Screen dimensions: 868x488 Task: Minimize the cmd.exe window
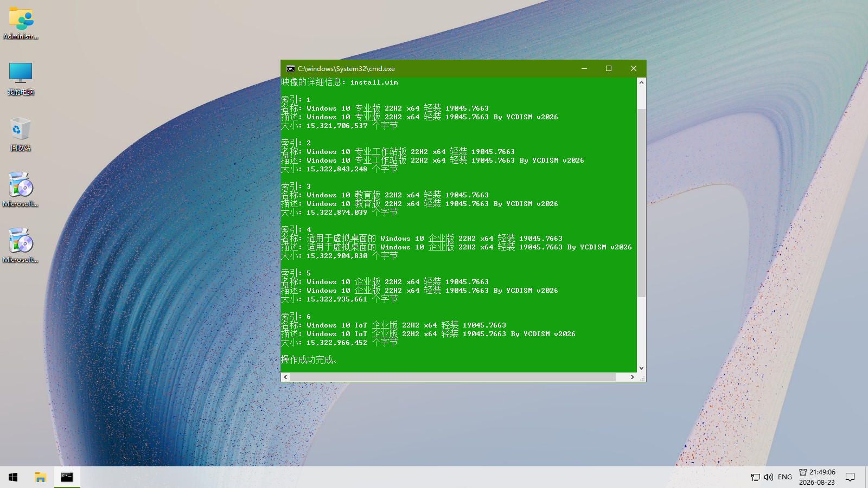tap(584, 68)
